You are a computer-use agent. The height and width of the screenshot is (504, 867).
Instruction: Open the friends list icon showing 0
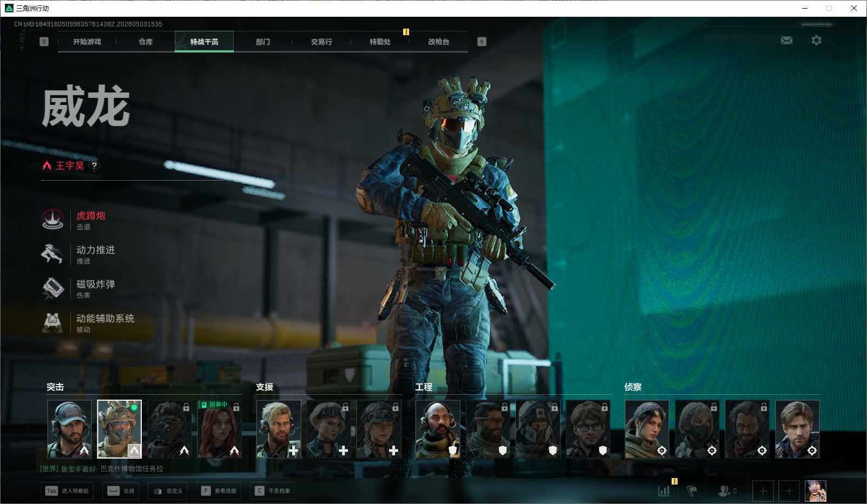(727, 490)
